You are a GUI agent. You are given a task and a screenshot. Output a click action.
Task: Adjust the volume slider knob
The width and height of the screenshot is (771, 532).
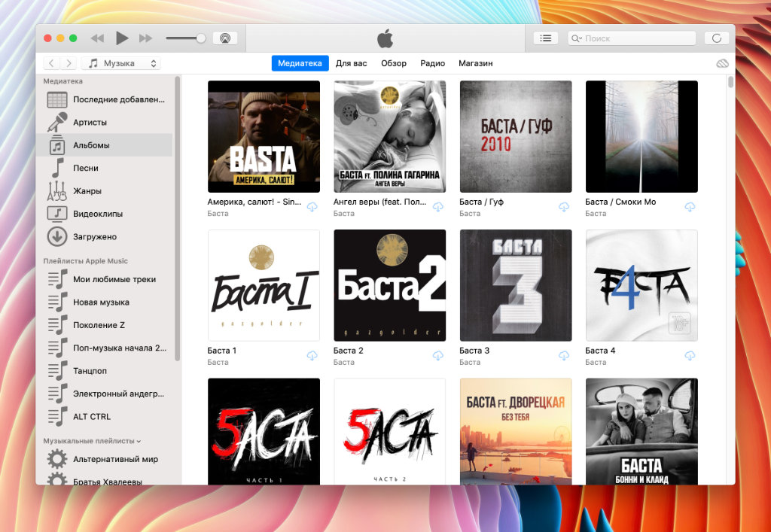click(x=200, y=38)
